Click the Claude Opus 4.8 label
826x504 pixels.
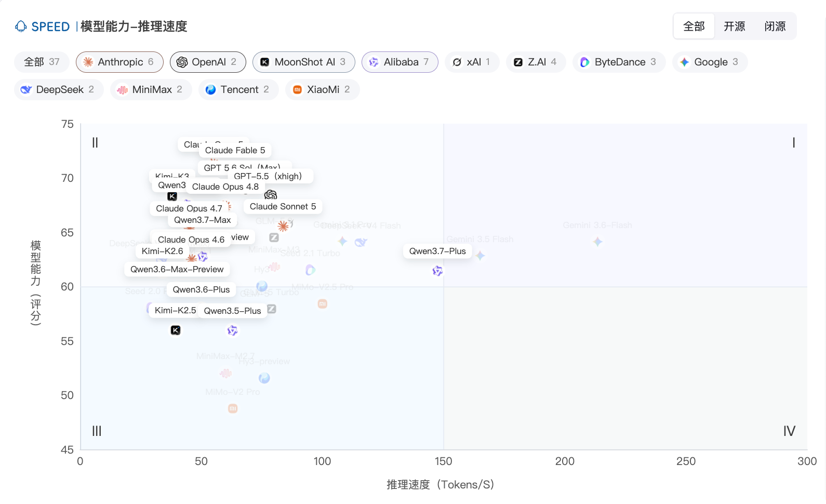tap(225, 187)
